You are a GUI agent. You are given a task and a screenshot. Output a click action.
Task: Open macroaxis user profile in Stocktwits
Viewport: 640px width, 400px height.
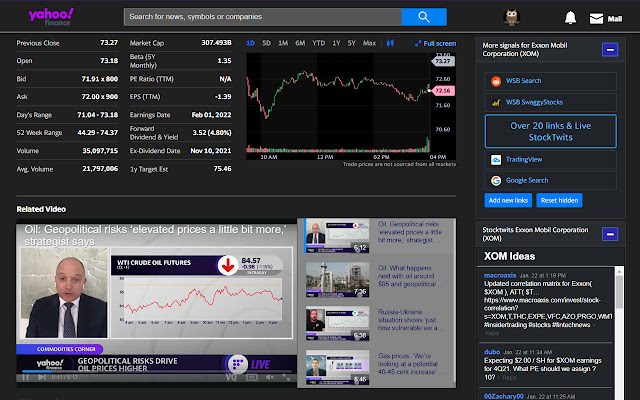[x=500, y=275]
